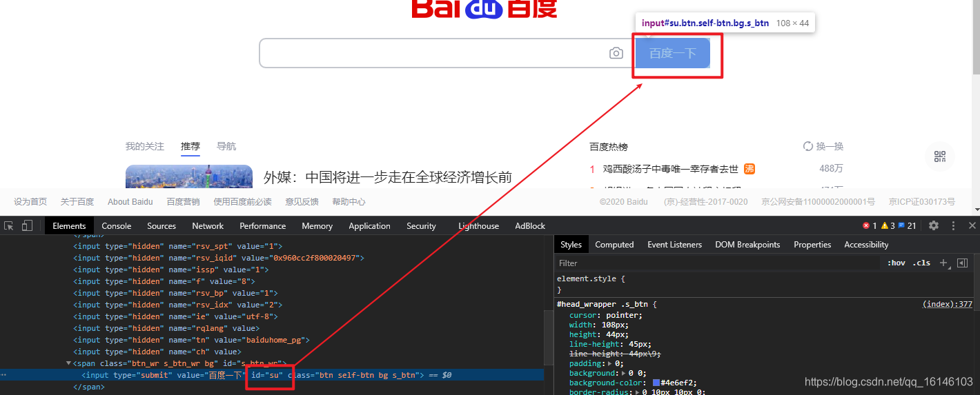Toggle the device toolbar icon

(x=27, y=225)
